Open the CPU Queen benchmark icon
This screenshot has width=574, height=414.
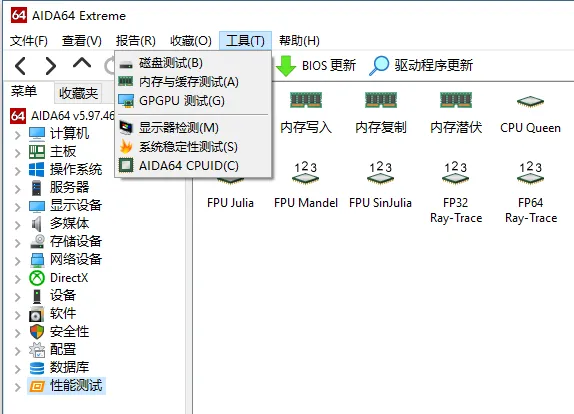[x=530, y=101]
